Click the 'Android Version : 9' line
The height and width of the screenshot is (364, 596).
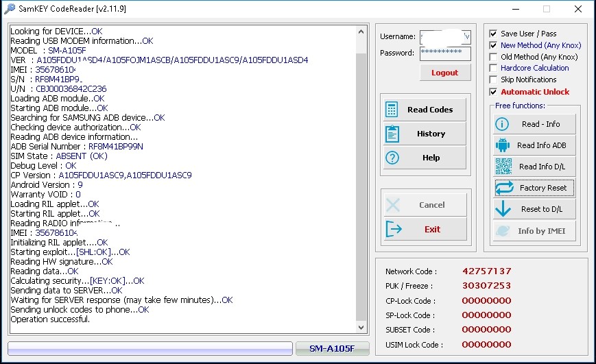pyautogui.click(x=47, y=185)
